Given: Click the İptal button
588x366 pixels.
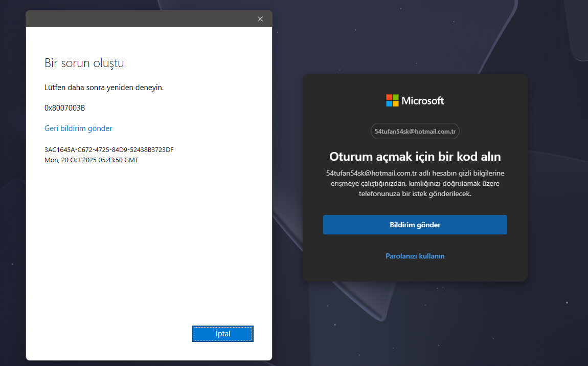Looking at the screenshot, I should coord(223,334).
